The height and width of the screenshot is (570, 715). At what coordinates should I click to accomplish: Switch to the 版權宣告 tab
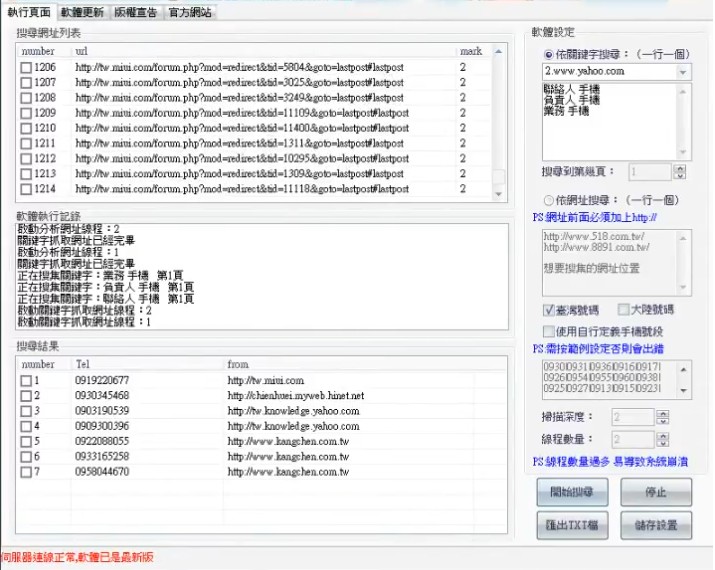click(x=134, y=12)
